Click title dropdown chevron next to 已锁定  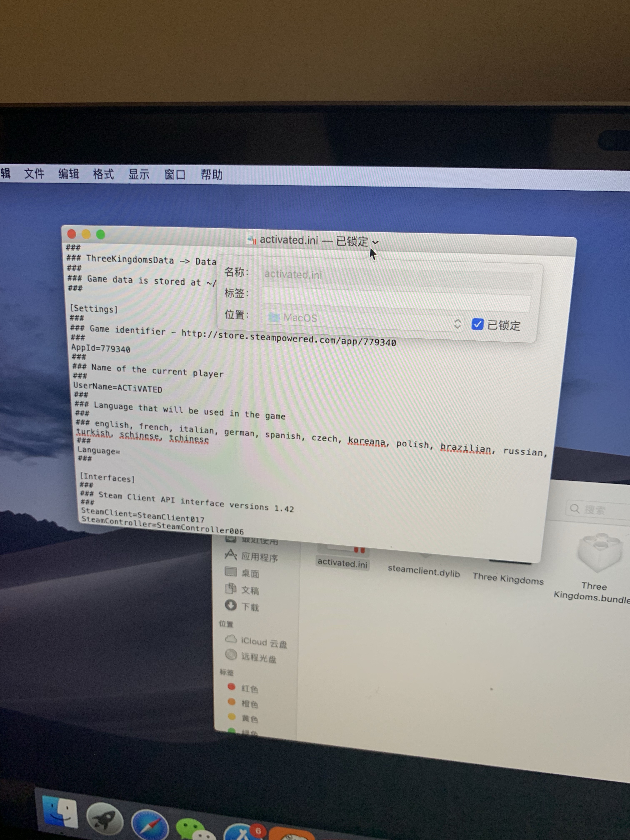(x=375, y=242)
